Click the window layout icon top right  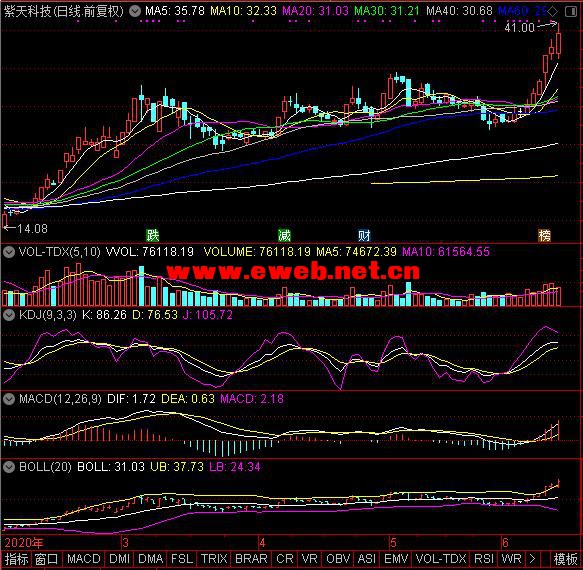coord(571,12)
